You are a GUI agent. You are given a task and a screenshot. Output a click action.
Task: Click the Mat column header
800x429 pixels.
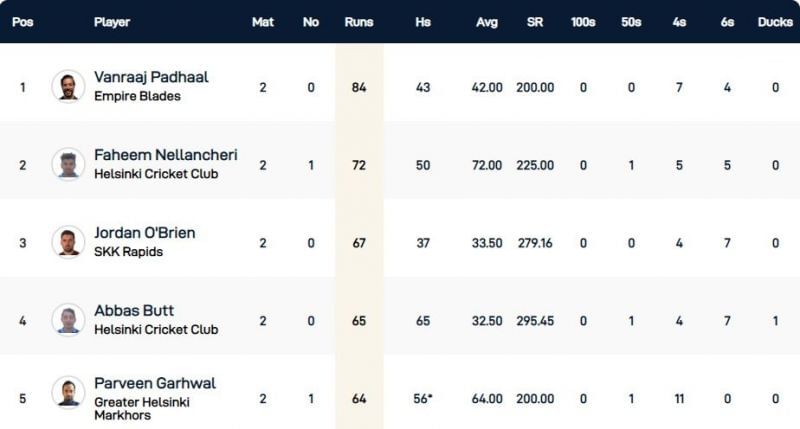pos(262,22)
